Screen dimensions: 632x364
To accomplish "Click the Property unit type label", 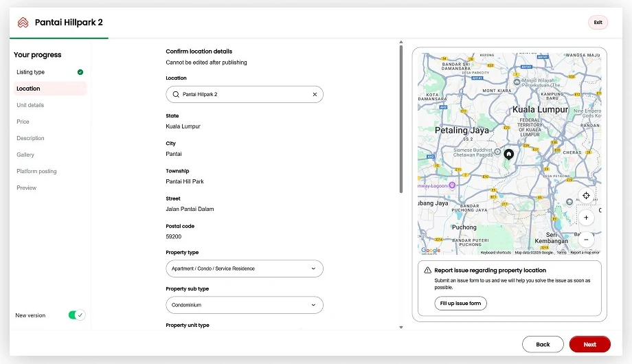I will [x=188, y=326].
